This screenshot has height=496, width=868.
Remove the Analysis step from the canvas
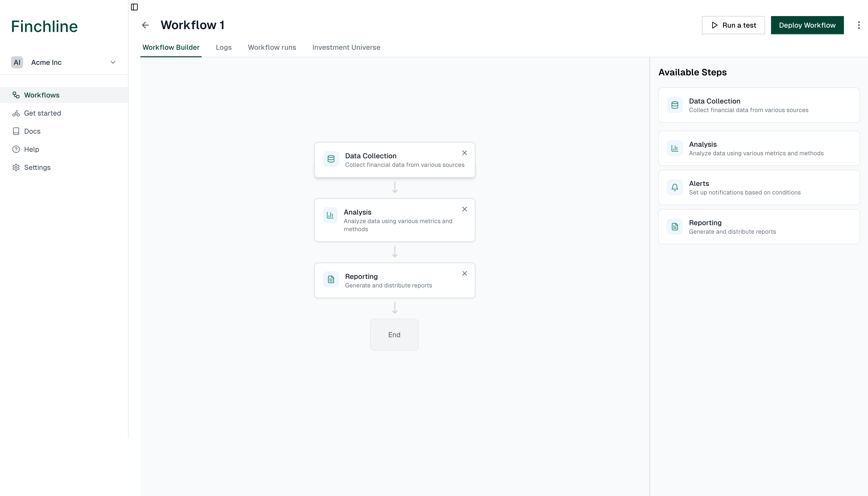(464, 209)
